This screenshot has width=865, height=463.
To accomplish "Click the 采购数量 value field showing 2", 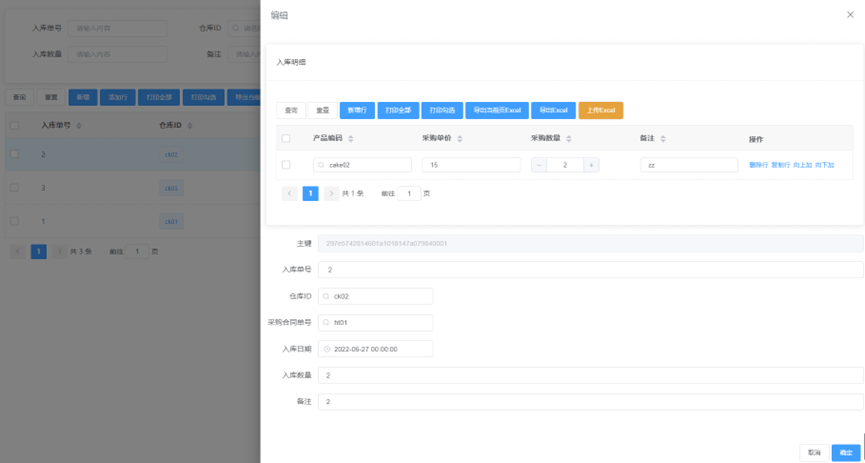I will coord(565,165).
